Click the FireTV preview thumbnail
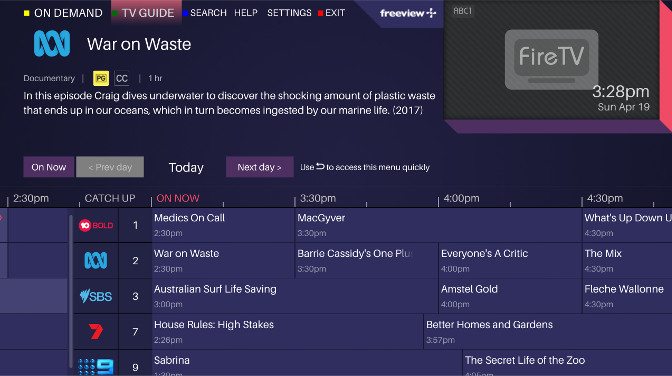The image size is (672, 376). coord(551,60)
